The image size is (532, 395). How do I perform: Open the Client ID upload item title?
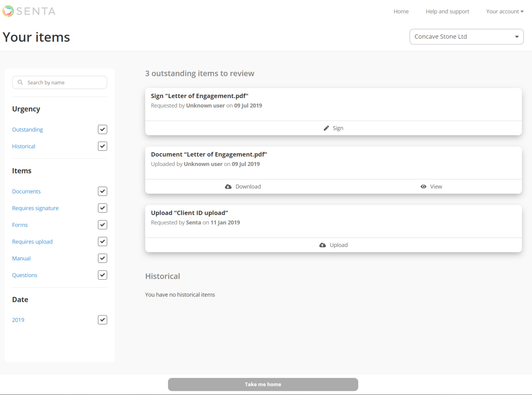(x=189, y=213)
